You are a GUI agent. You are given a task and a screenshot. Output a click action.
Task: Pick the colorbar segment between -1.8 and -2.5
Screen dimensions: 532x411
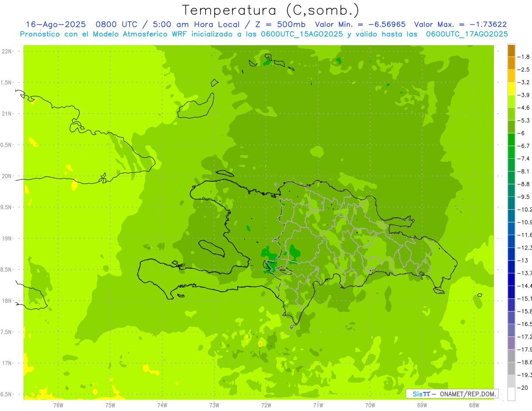(x=511, y=63)
